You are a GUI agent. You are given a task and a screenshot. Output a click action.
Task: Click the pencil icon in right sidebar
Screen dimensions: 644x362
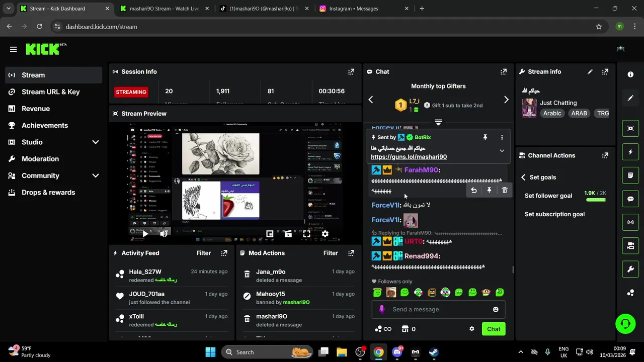point(630,98)
